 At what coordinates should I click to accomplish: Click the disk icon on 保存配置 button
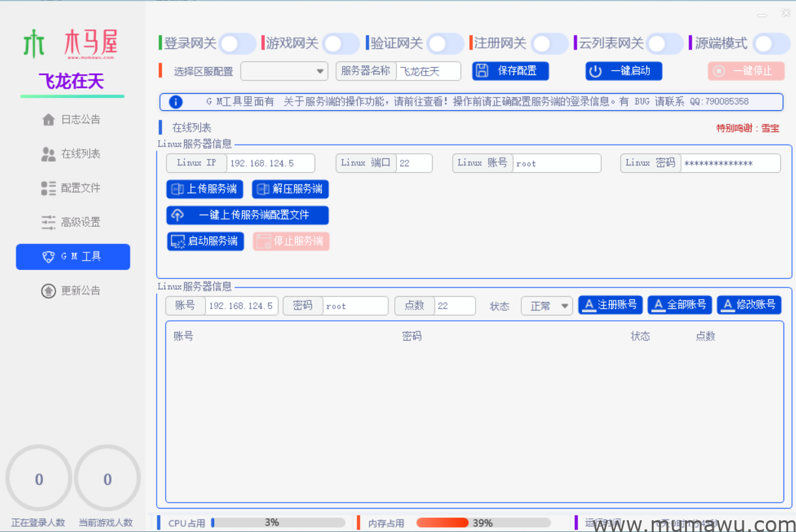[483, 70]
